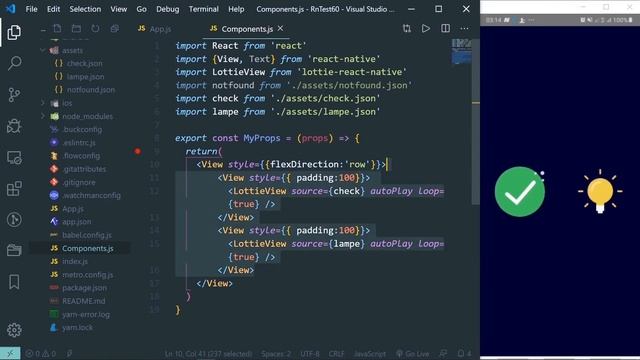
Task: Expand the ios folder
Action: point(43,103)
